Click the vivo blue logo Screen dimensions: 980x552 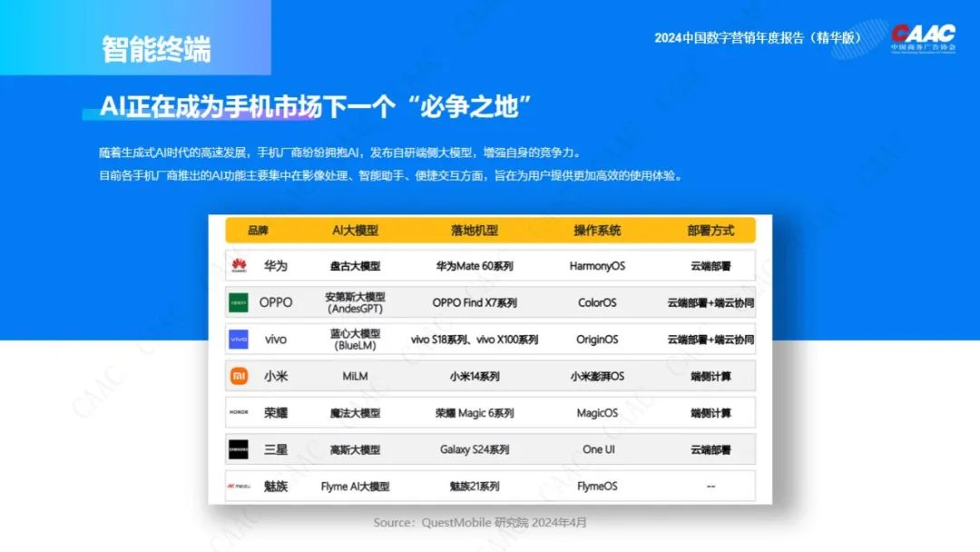coord(238,340)
